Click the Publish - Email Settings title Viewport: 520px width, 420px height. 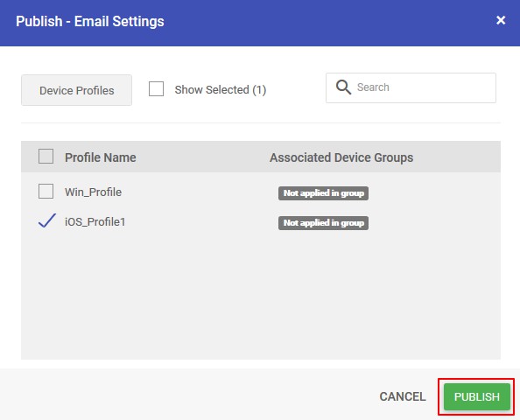click(90, 22)
